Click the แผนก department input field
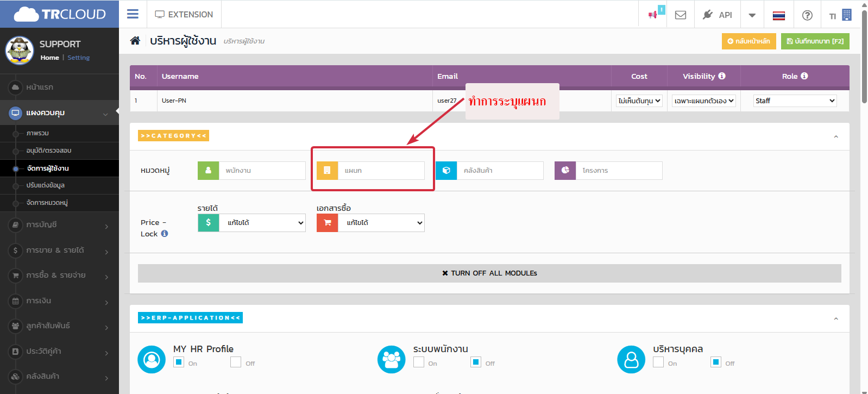 coord(381,171)
